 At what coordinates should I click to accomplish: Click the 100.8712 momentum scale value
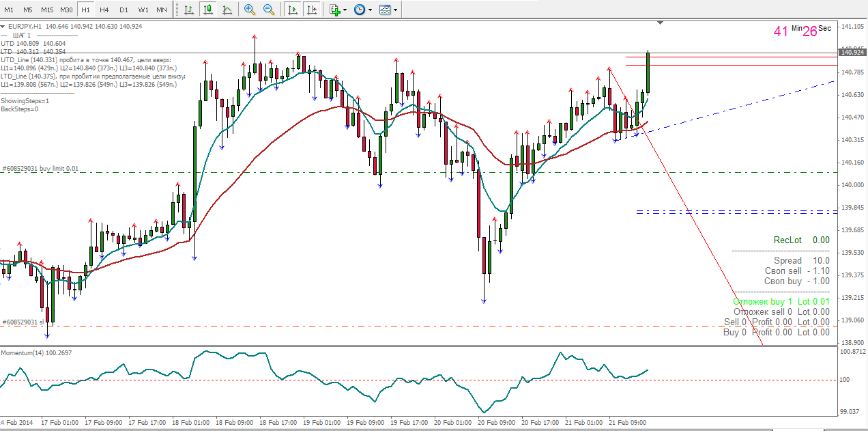tap(853, 352)
